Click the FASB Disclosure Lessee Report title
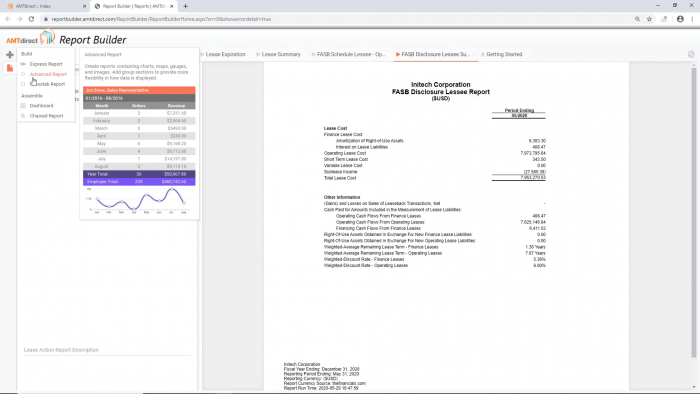Viewport: 700px width, 394px height. [441, 91]
